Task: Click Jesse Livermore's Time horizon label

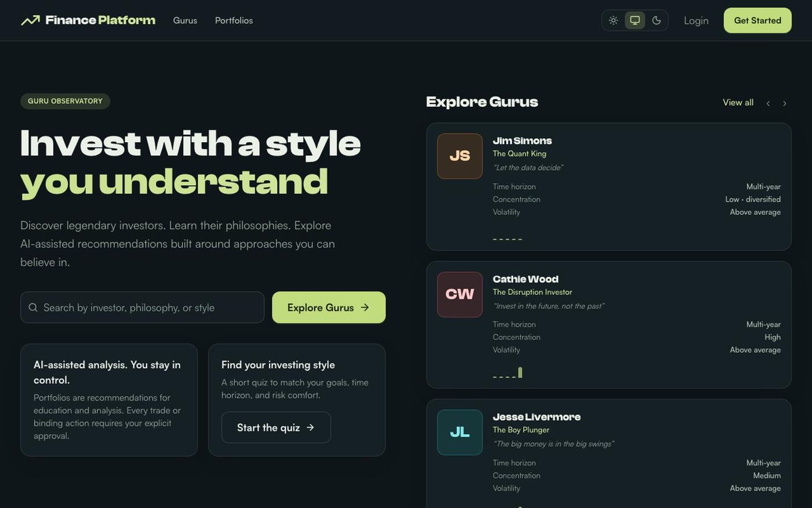Action: pyautogui.click(x=514, y=463)
